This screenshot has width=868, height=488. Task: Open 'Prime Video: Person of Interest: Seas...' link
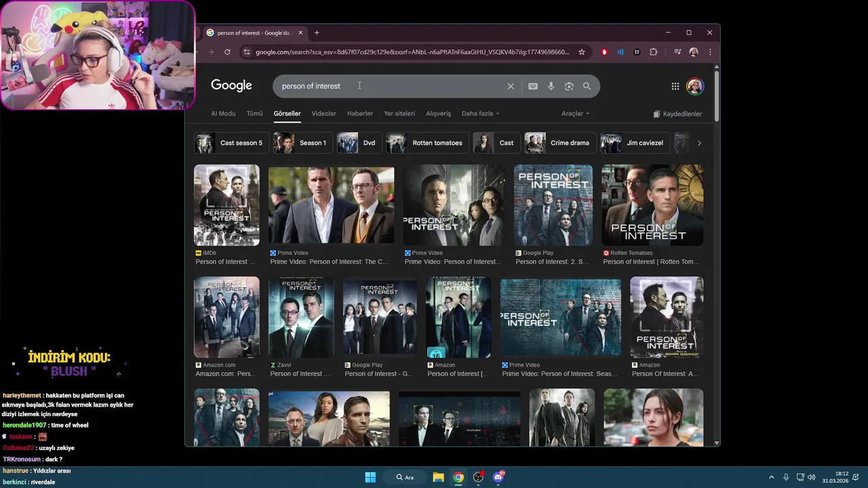tap(559, 373)
